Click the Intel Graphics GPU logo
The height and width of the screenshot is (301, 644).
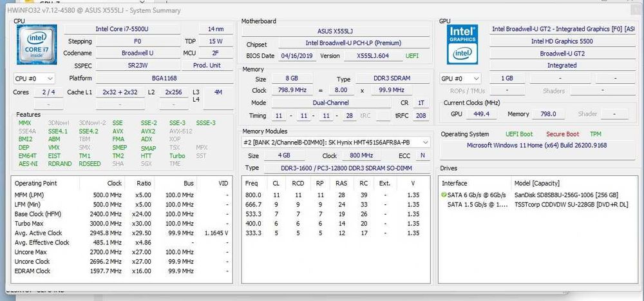point(462,44)
